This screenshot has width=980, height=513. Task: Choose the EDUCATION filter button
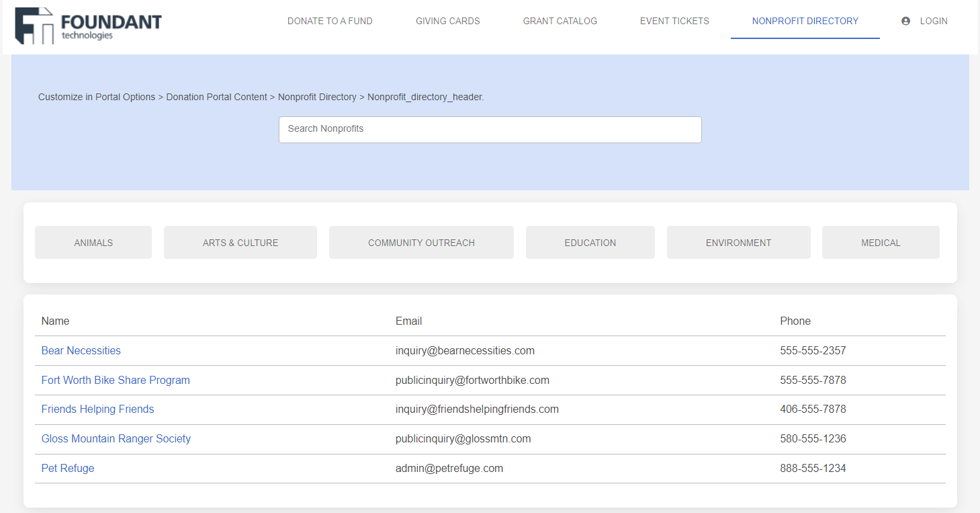(x=590, y=242)
